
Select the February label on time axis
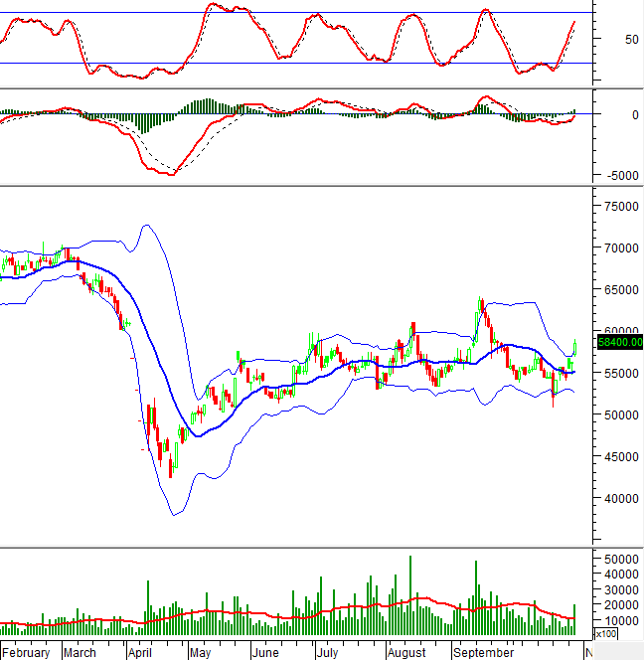(x=27, y=653)
